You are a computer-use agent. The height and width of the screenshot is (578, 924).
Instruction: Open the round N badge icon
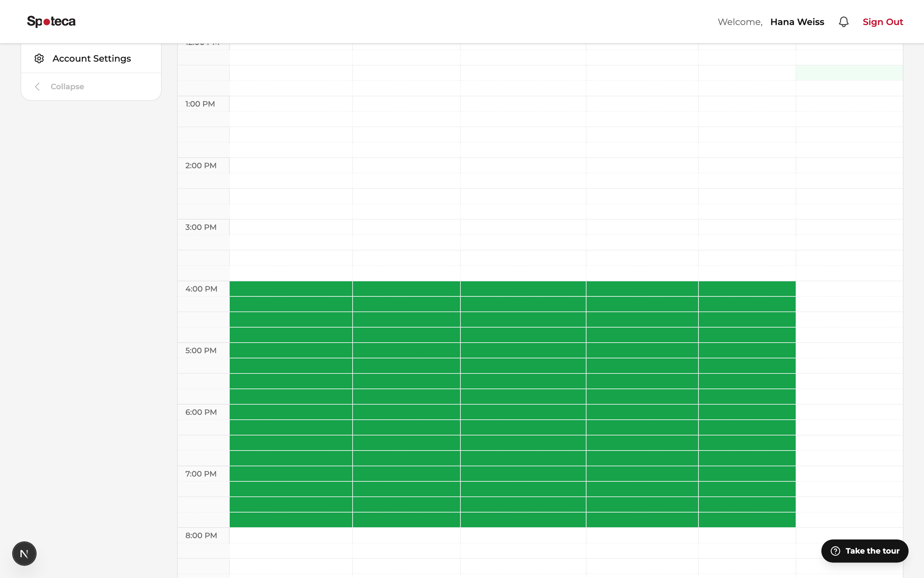[24, 553]
